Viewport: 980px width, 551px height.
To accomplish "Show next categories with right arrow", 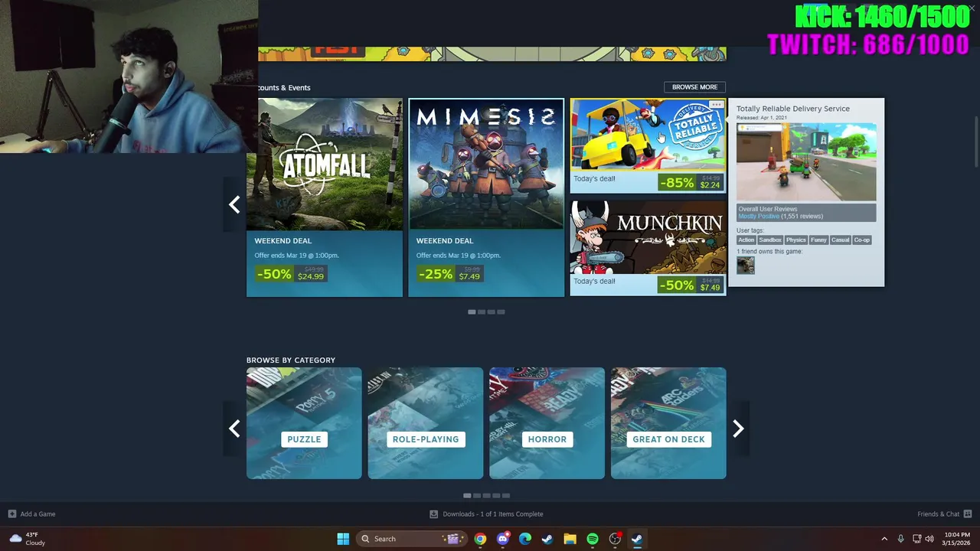I will (738, 428).
